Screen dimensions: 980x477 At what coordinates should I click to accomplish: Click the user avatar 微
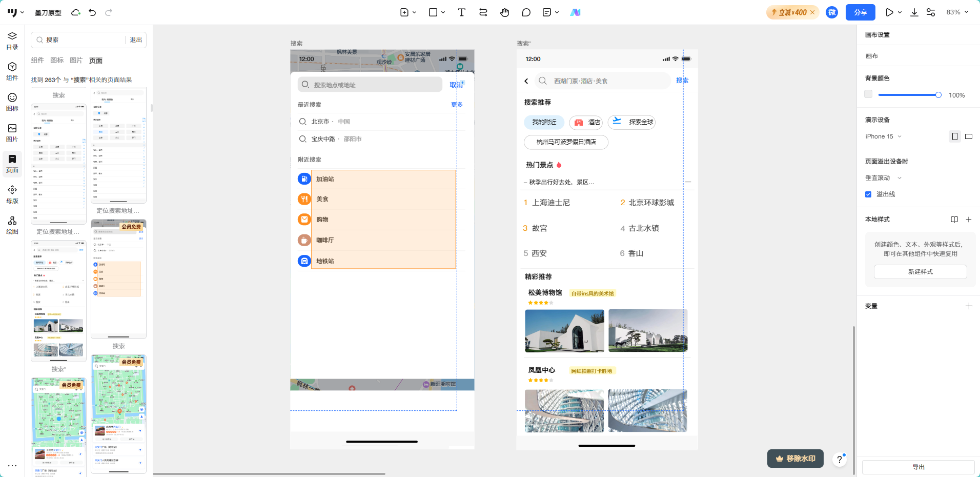pos(832,12)
